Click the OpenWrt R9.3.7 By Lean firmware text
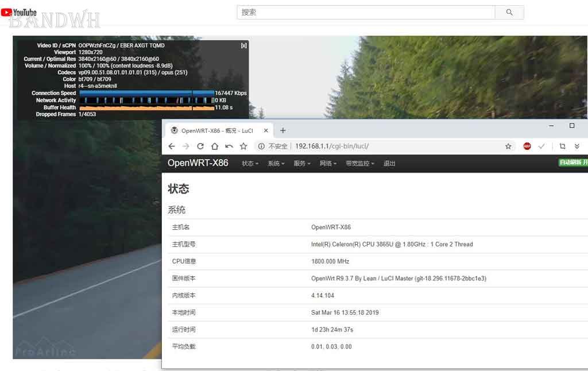This screenshot has height=371, width=588. point(399,279)
